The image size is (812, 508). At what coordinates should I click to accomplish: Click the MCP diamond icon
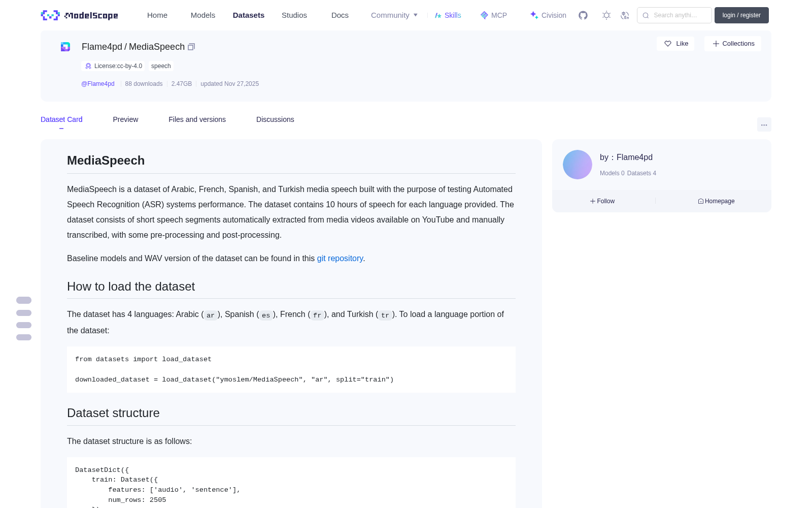[x=484, y=15]
